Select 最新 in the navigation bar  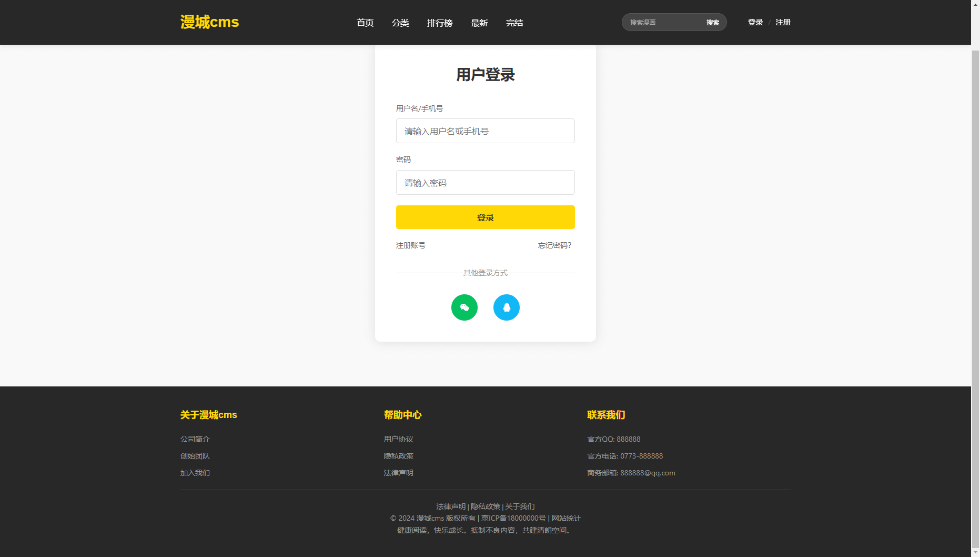coord(479,23)
